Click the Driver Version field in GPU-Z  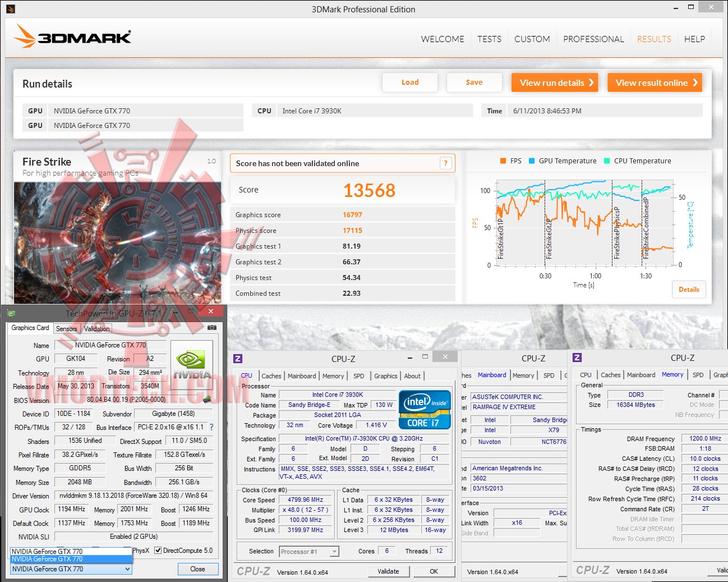click(x=133, y=496)
